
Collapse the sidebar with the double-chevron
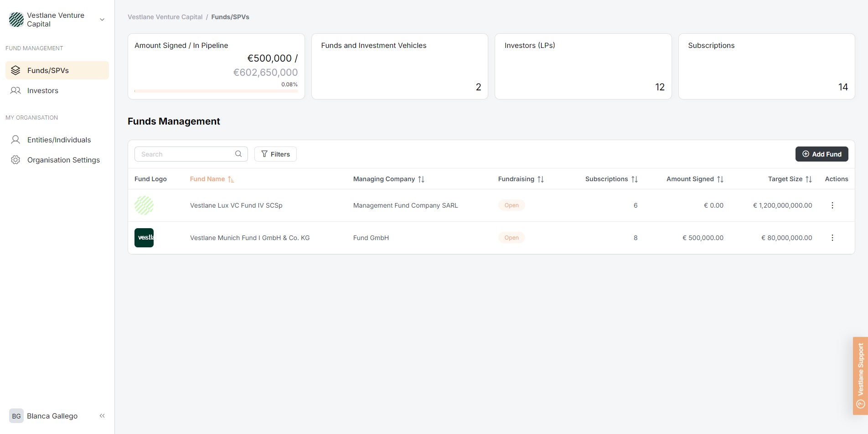(x=102, y=416)
